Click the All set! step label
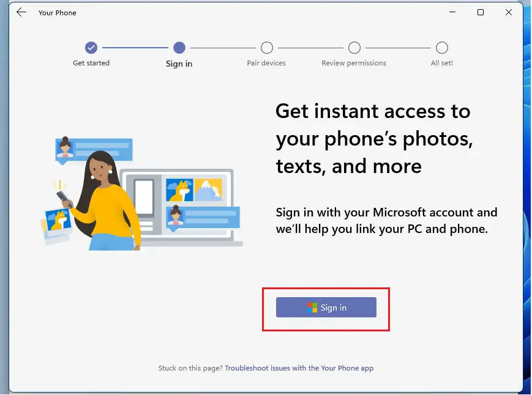532x395 pixels. [x=442, y=63]
